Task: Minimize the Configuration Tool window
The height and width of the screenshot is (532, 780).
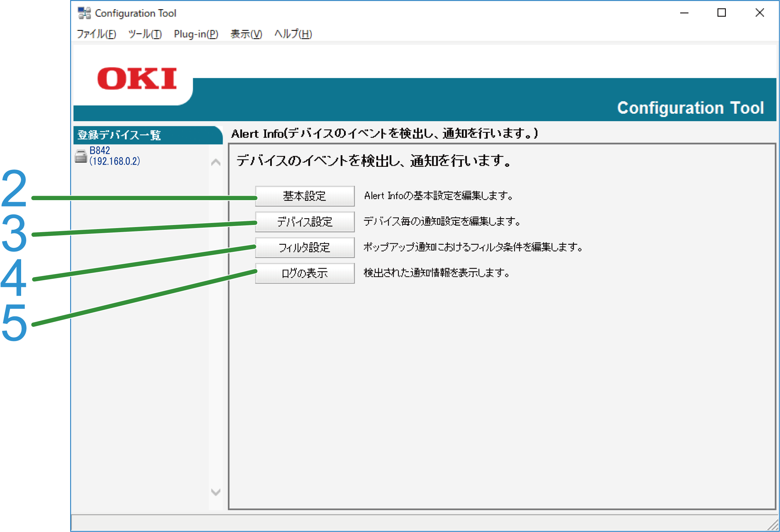Action: click(x=684, y=13)
